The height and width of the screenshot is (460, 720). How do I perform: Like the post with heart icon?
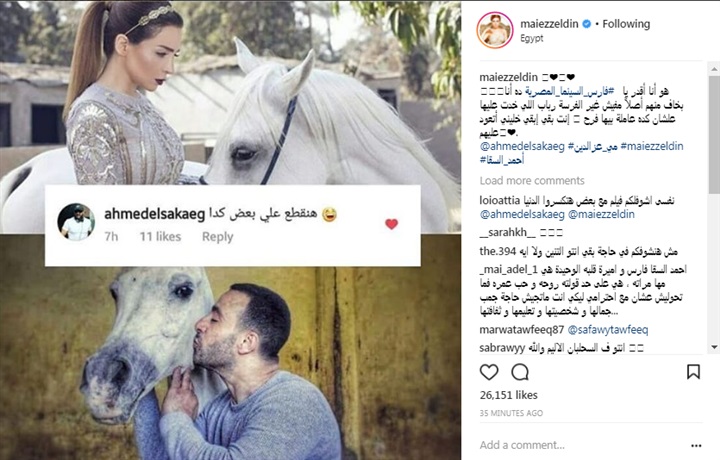(489, 372)
